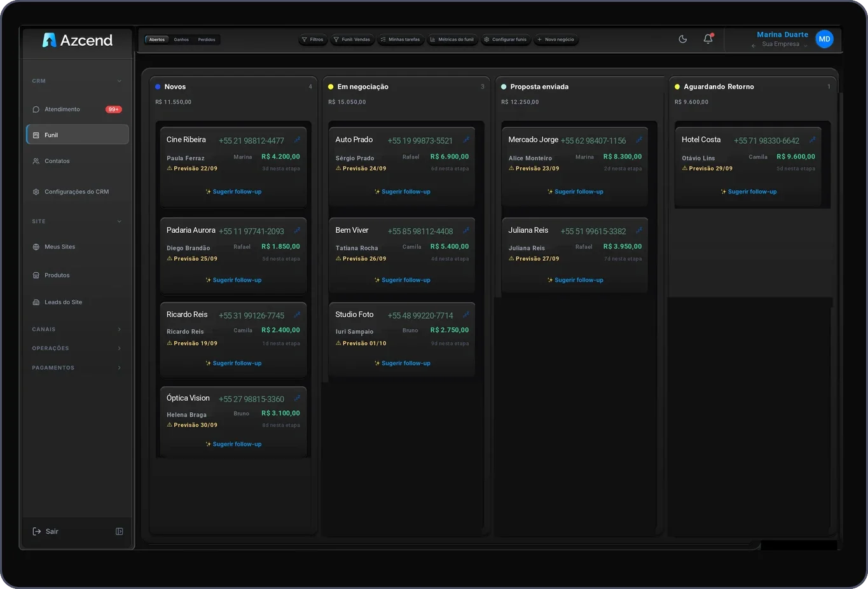Open Meus Sites in the sidebar
The width and height of the screenshot is (868, 589).
pos(77,247)
